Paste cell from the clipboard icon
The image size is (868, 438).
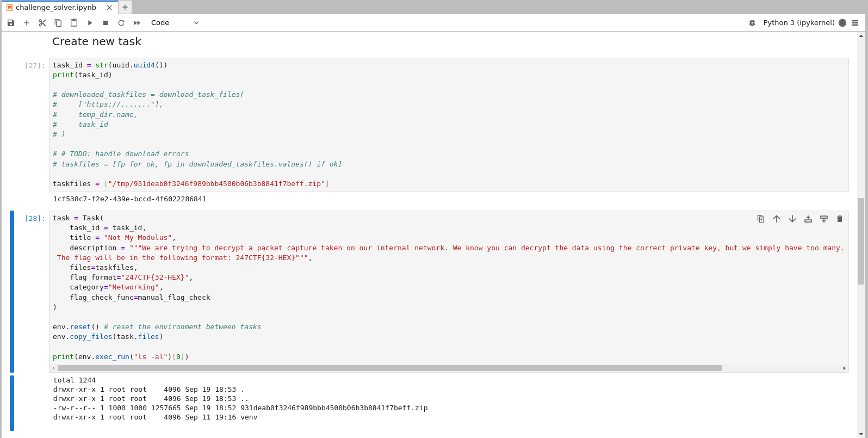click(74, 23)
